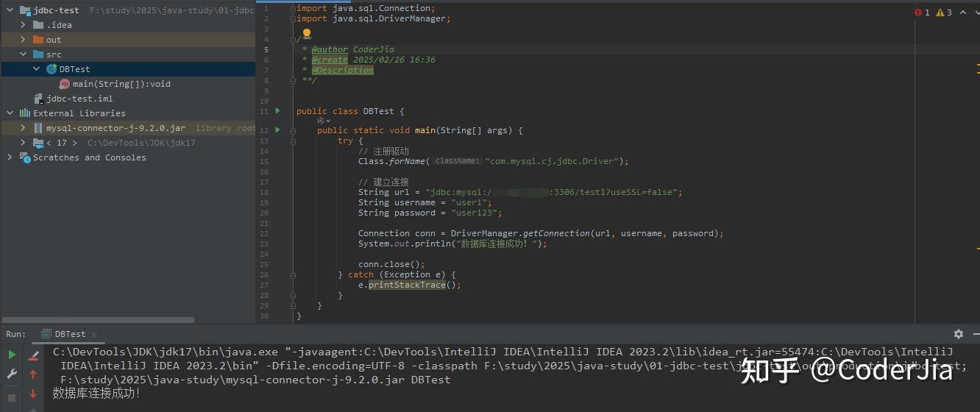Select the src folder label
The image size is (980, 412).
pos(54,54)
